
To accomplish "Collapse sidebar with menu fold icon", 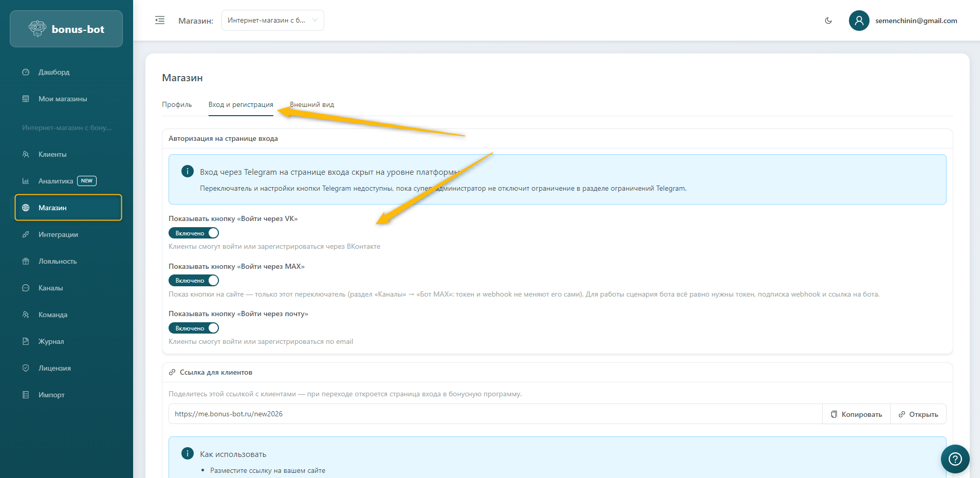I will 160,21.
